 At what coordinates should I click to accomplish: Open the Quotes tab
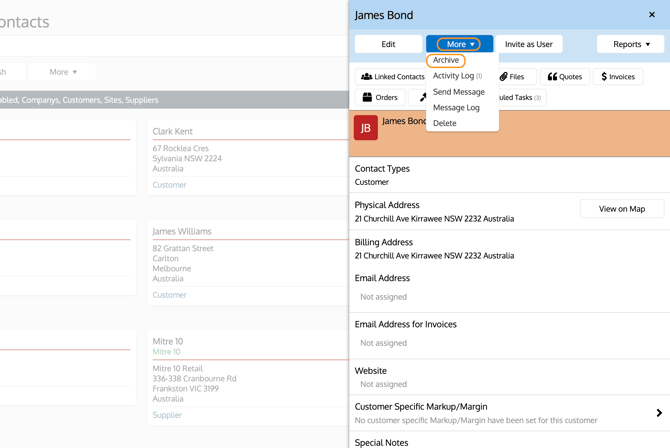pyautogui.click(x=564, y=77)
